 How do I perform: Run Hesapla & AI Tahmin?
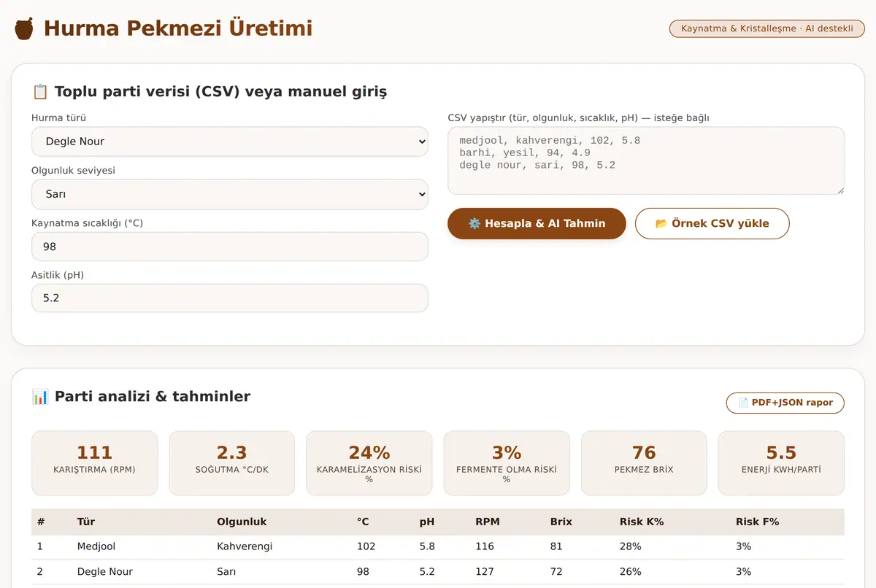click(537, 223)
